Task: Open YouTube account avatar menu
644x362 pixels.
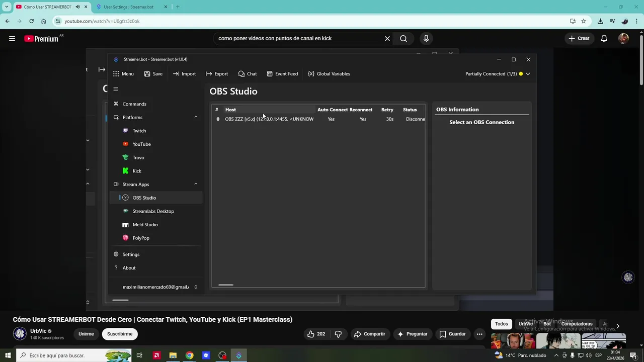Action: (624, 38)
